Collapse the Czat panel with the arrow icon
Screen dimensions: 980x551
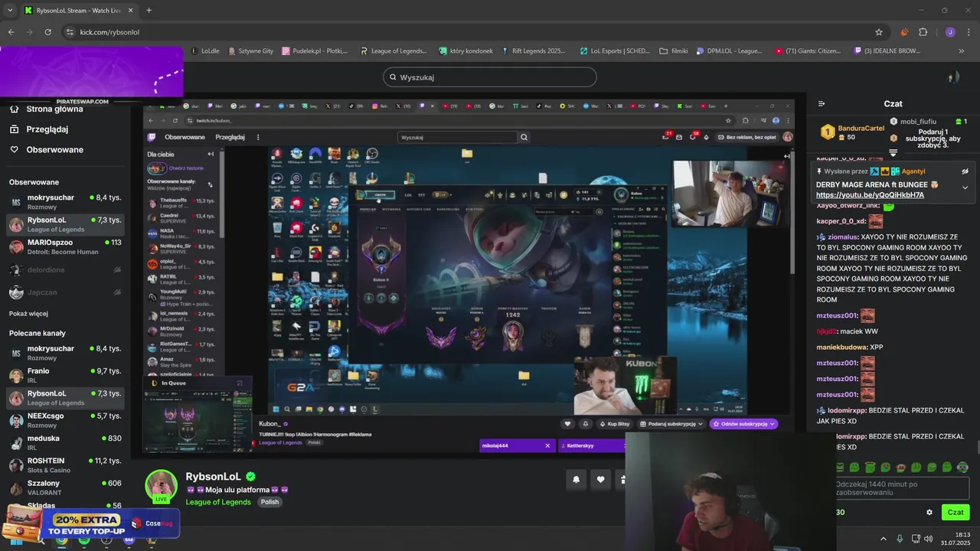pos(822,103)
